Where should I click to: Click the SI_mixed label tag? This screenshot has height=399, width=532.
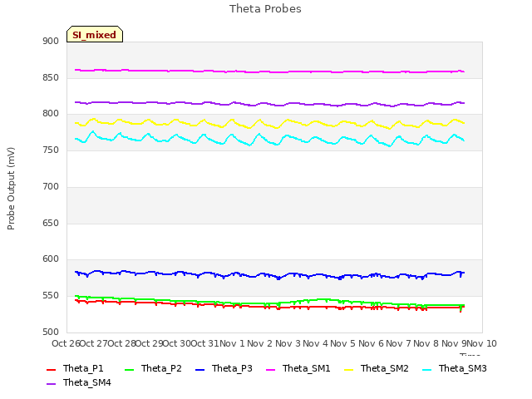[95, 34]
